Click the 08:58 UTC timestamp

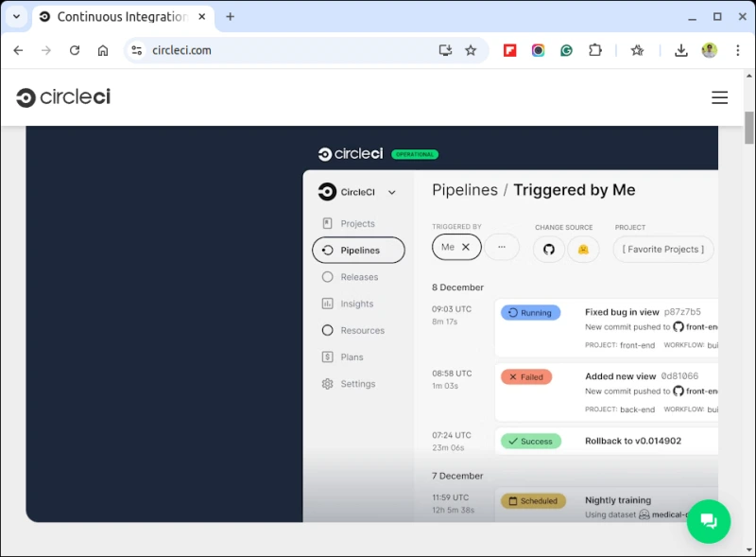pyautogui.click(x=452, y=374)
